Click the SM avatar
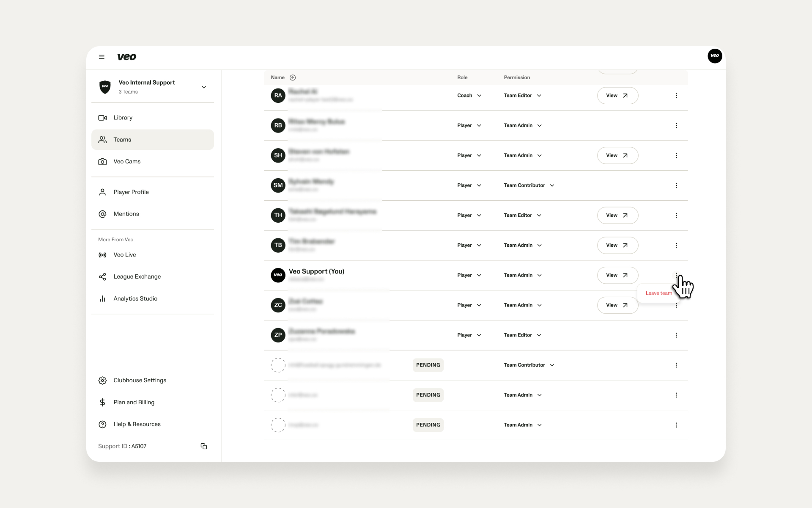 pyautogui.click(x=278, y=185)
